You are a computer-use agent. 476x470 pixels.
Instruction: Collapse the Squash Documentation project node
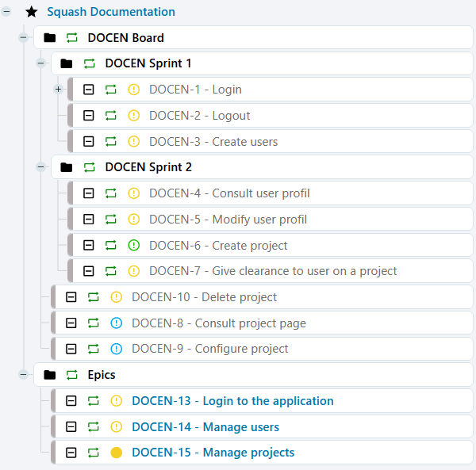click(7, 12)
